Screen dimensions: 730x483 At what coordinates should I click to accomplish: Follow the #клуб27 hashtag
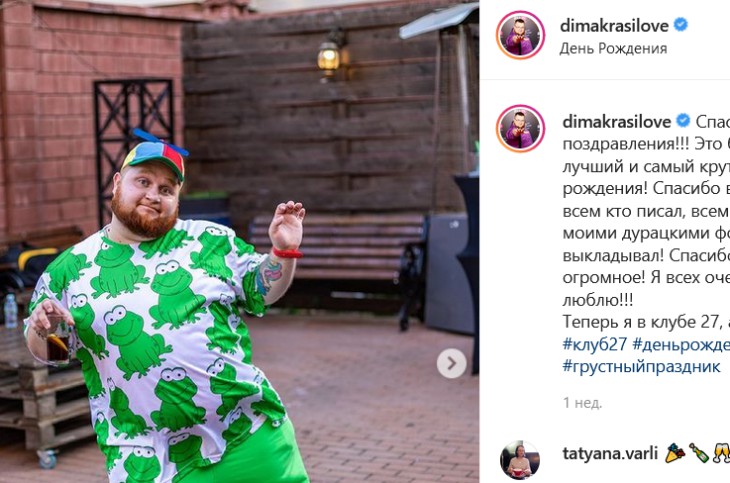point(595,344)
